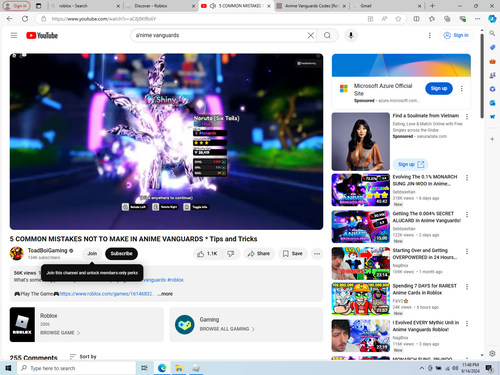
Task: Open the YouTube guide hamburger menu
Action: (x=14, y=35)
